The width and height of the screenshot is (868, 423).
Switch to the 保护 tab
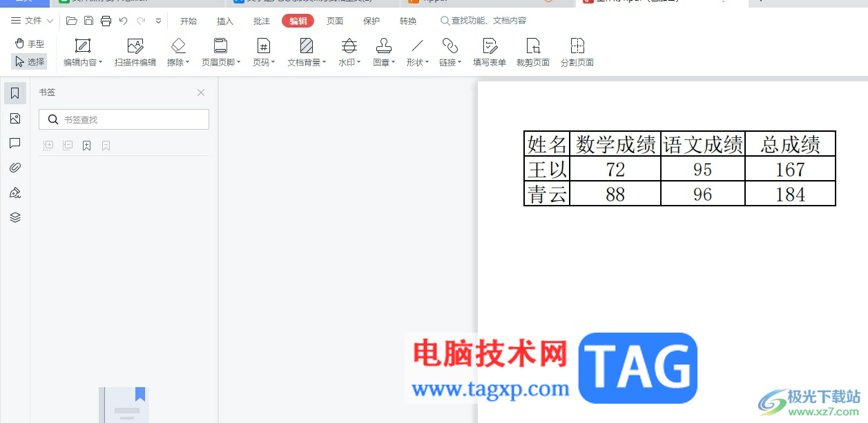[x=372, y=21]
